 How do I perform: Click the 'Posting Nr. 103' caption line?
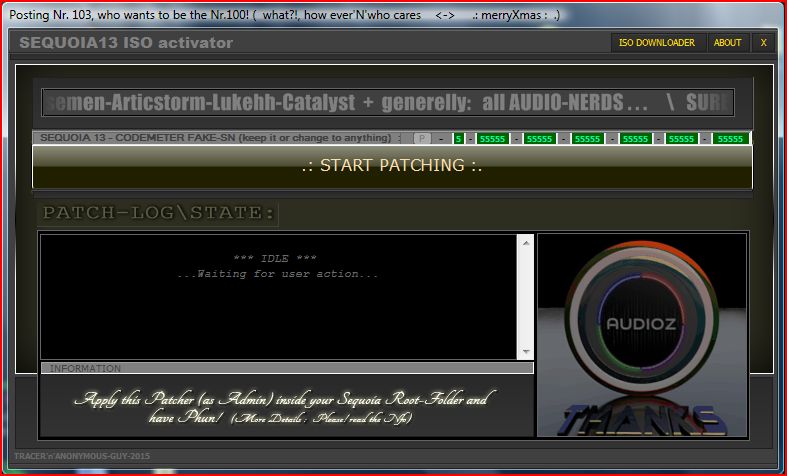tap(285, 15)
